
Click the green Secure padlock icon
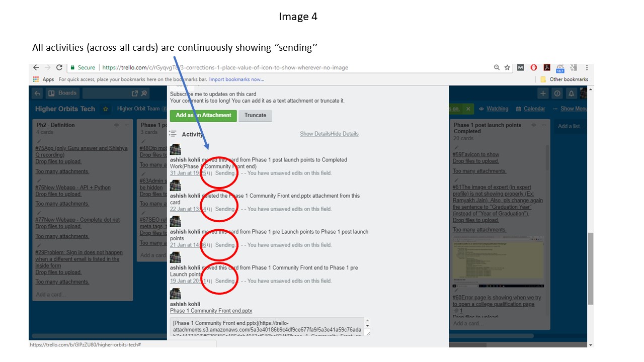coord(72,67)
